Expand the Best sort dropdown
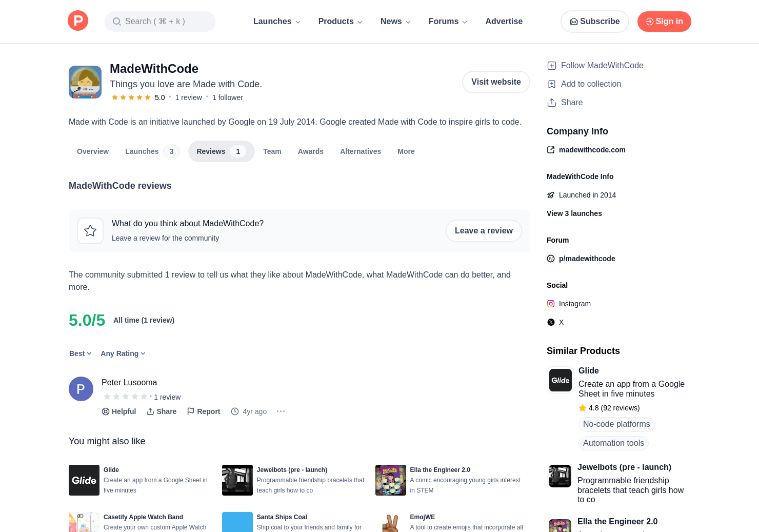The image size is (759, 532). [x=81, y=353]
